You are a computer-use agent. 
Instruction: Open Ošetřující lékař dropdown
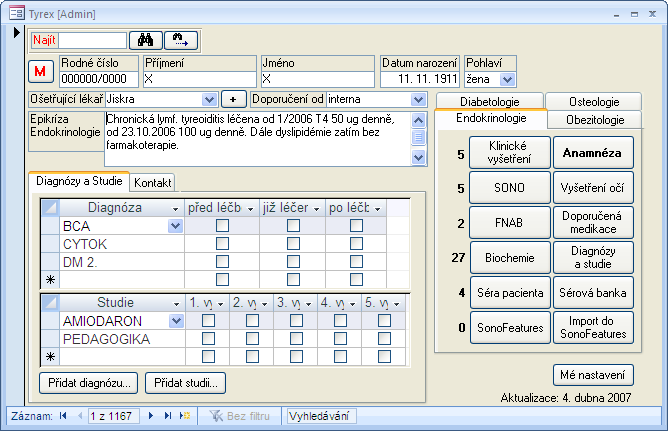point(209,99)
